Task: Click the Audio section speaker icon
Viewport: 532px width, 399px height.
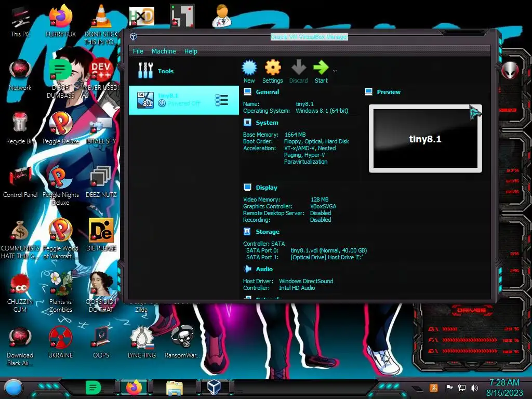Action: click(x=247, y=269)
